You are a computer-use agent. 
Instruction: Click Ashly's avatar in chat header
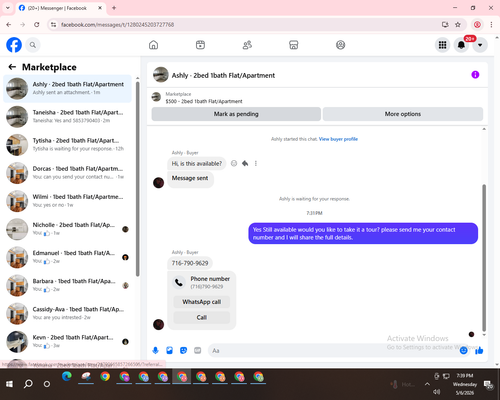[161, 75]
